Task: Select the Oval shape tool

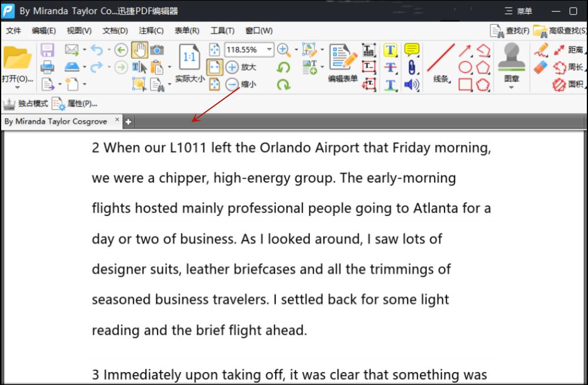Action: (465, 67)
